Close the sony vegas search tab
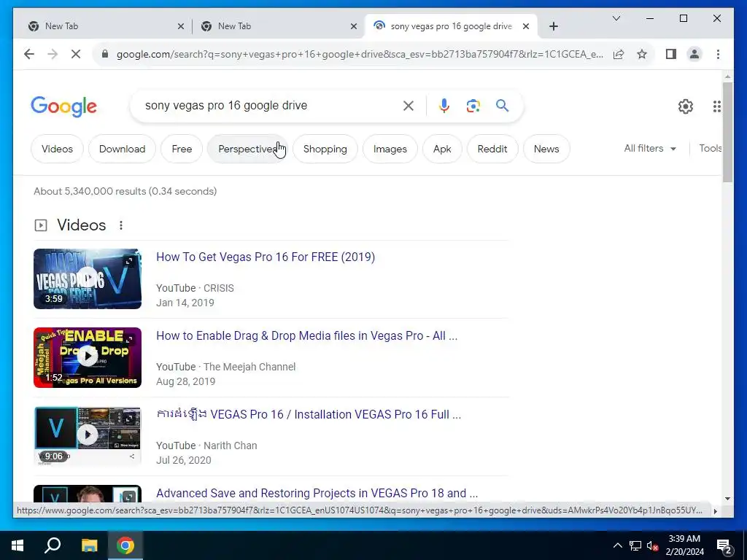Image resolution: width=747 pixels, height=560 pixels. (x=526, y=26)
